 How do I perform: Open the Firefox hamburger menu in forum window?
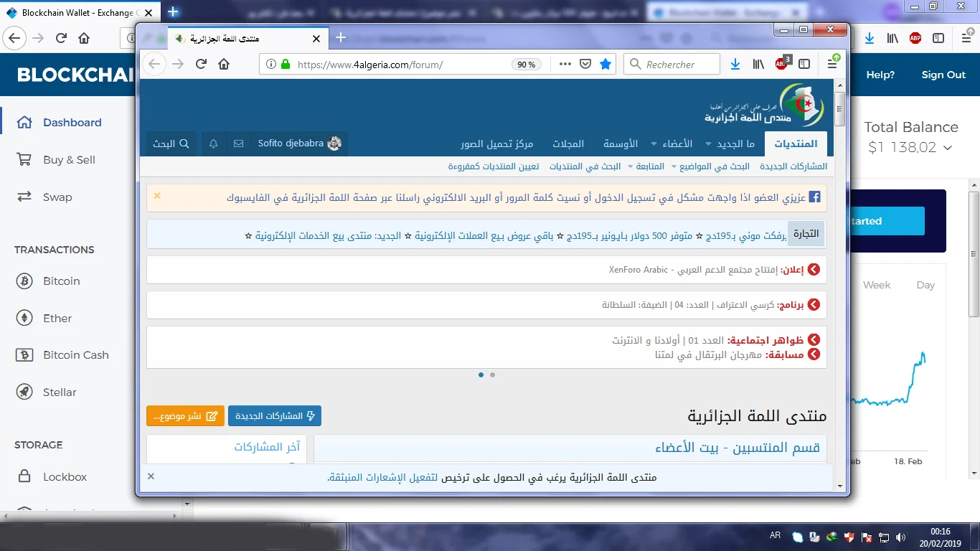pos(832,65)
